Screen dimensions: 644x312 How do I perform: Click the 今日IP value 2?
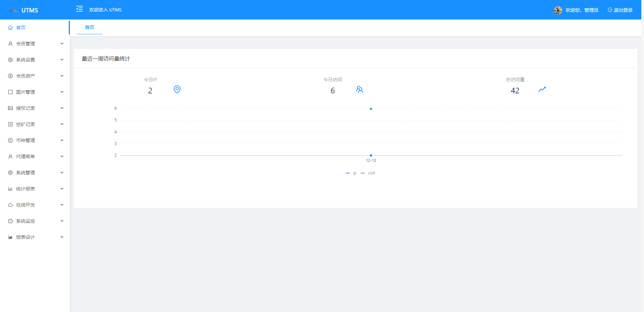coord(150,91)
